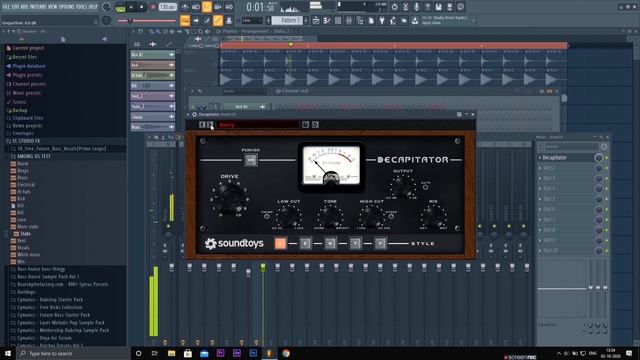Image resolution: width=640 pixels, height=360 pixels.
Task: Toggle pattern/song mode button
Action: pyautogui.click(x=120, y=7)
